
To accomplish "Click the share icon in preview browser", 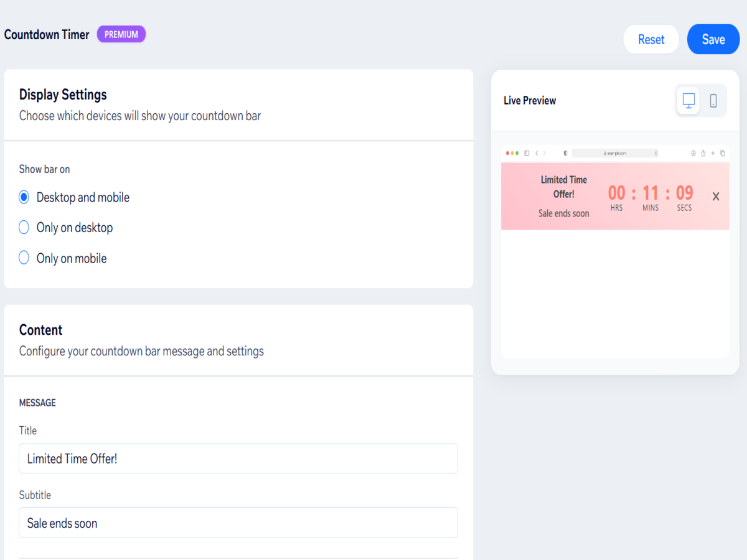I will pyautogui.click(x=703, y=153).
